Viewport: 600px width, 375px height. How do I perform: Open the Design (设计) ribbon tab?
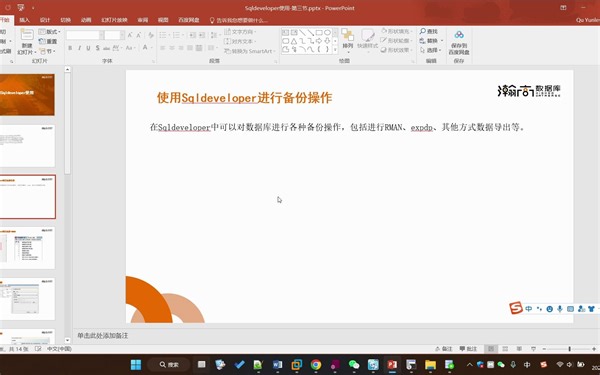tap(45, 20)
